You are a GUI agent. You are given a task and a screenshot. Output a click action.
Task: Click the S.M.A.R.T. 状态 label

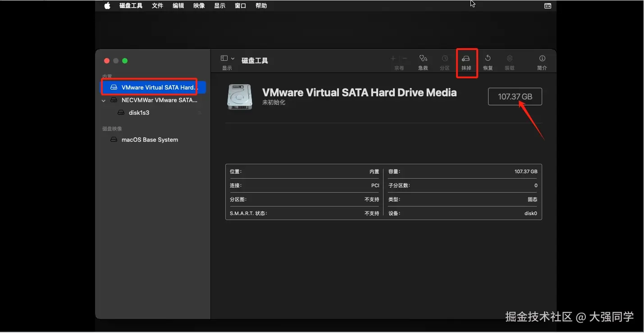click(x=248, y=213)
